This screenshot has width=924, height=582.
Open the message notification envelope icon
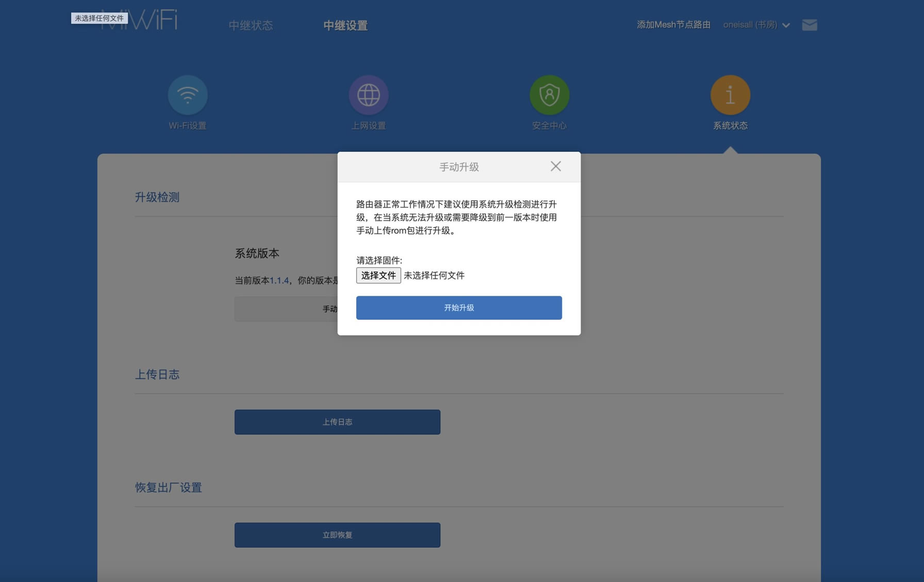pyautogui.click(x=809, y=24)
